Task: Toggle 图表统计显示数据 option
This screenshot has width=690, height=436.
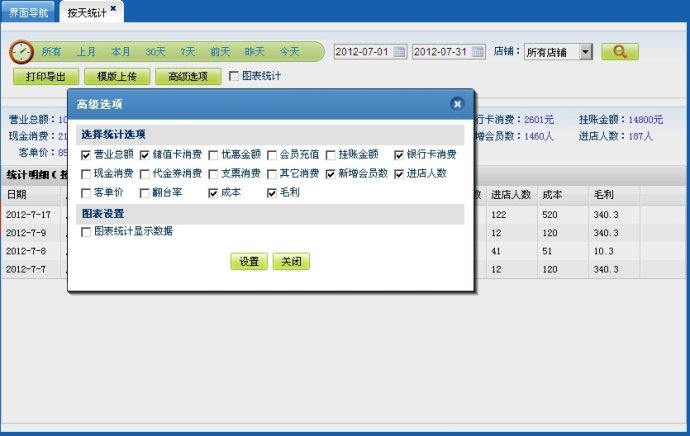Action: coord(86,232)
